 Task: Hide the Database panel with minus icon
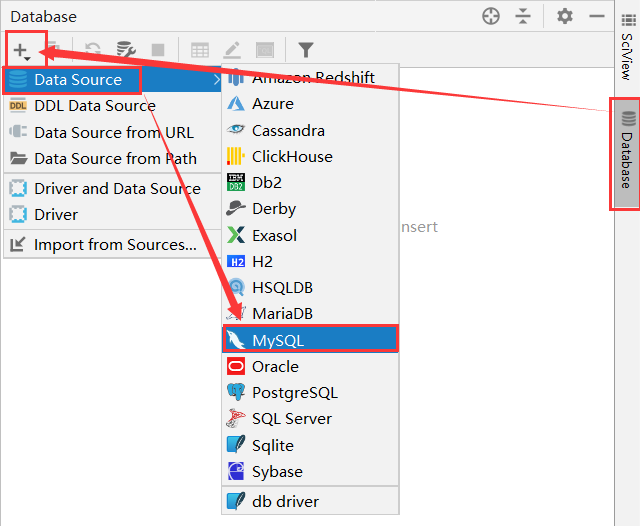point(597,17)
